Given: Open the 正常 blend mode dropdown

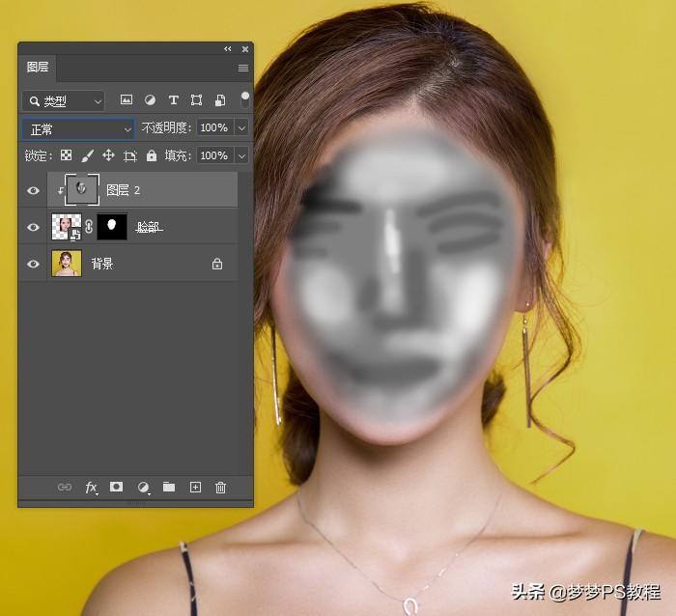Looking at the screenshot, I should [78, 128].
